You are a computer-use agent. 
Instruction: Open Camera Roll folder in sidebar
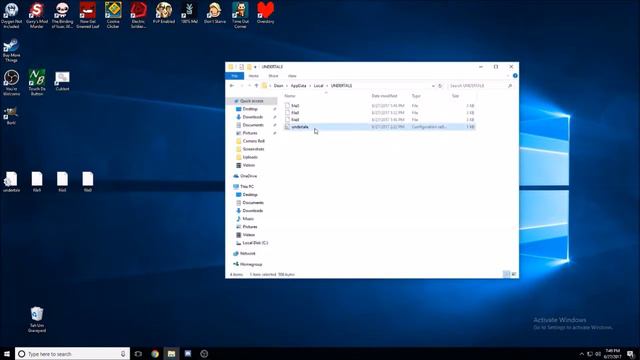253,141
